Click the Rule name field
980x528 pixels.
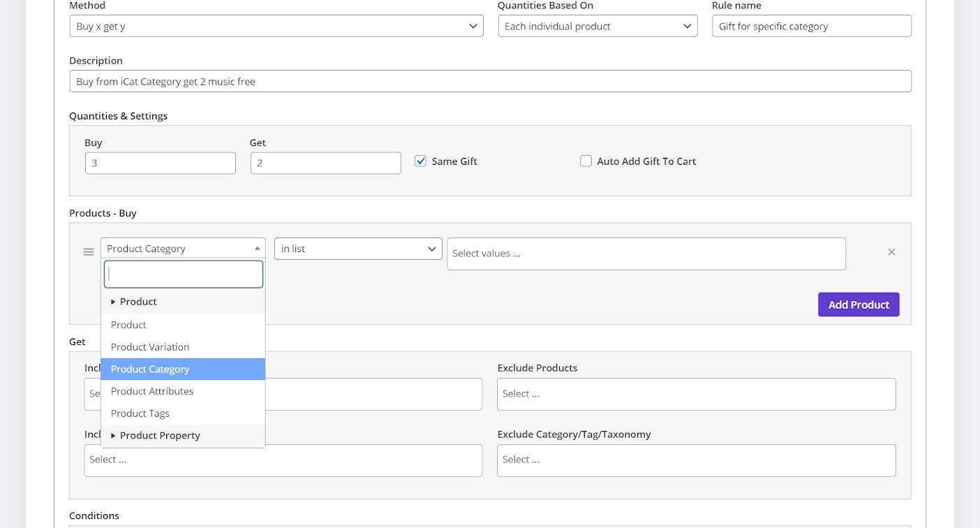coord(811,27)
